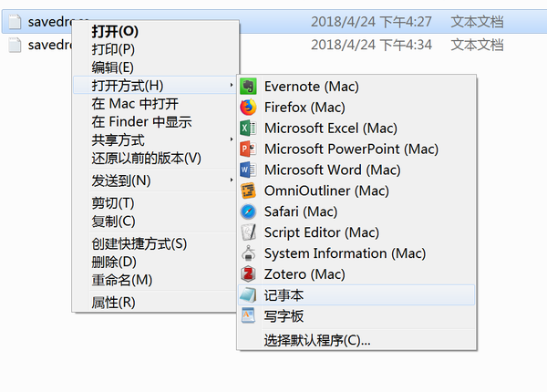The width and height of the screenshot is (547, 392).
Task: Choose Microsoft PowerPoint (Mac) entry
Action: (356, 149)
